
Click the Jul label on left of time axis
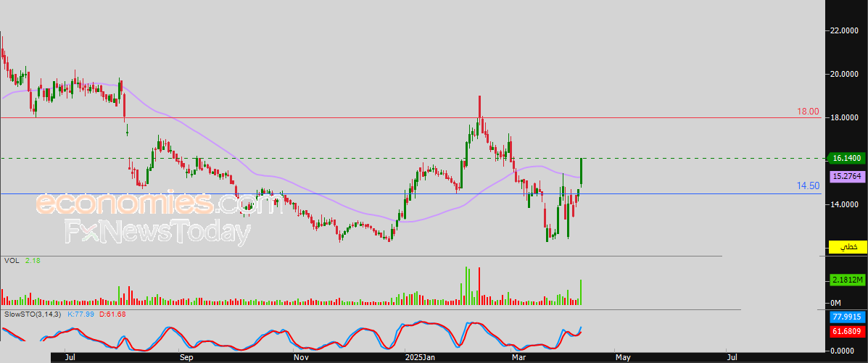coord(70,357)
